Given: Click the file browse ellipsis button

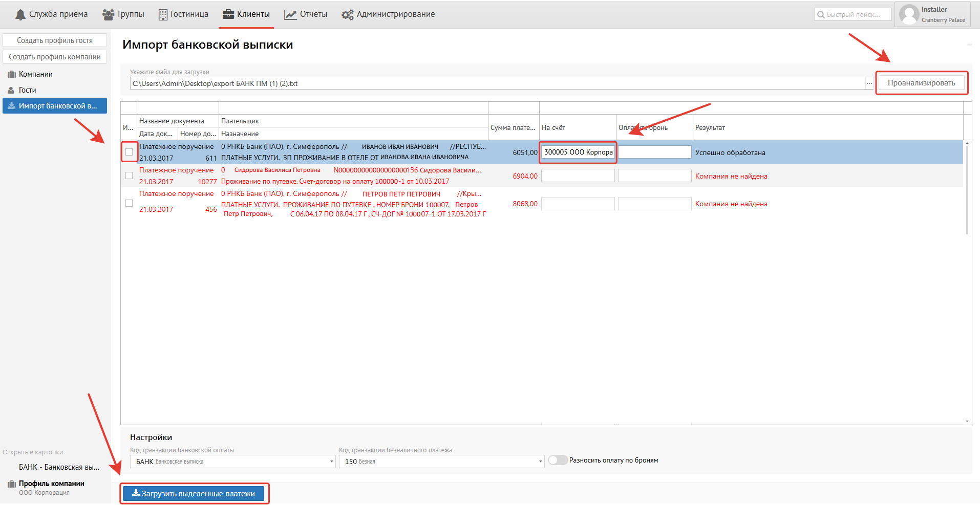Looking at the screenshot, I should pos(869,83).
